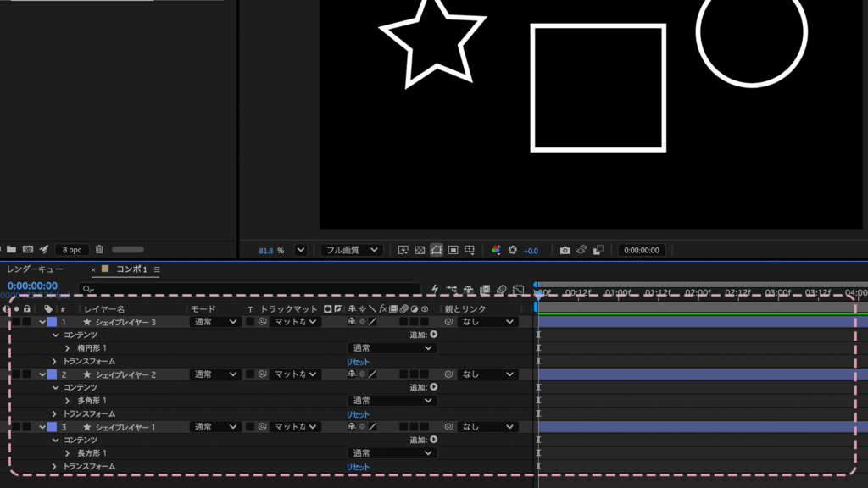Click リセット for シェイプレイヤー 3 transform
868x488 pixels.
pos(358,361)
